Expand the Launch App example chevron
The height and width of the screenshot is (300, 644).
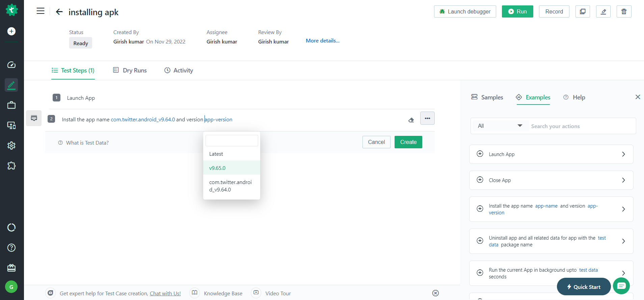point(623,154)
